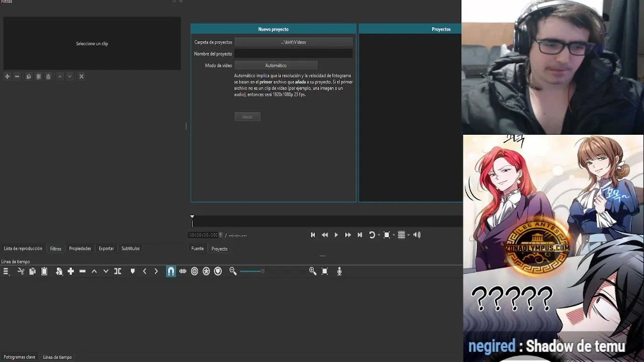Switch to the Fuente tab
Image resolution: width=644 pixels, height=362 pixels.
(x=198, y=249)
